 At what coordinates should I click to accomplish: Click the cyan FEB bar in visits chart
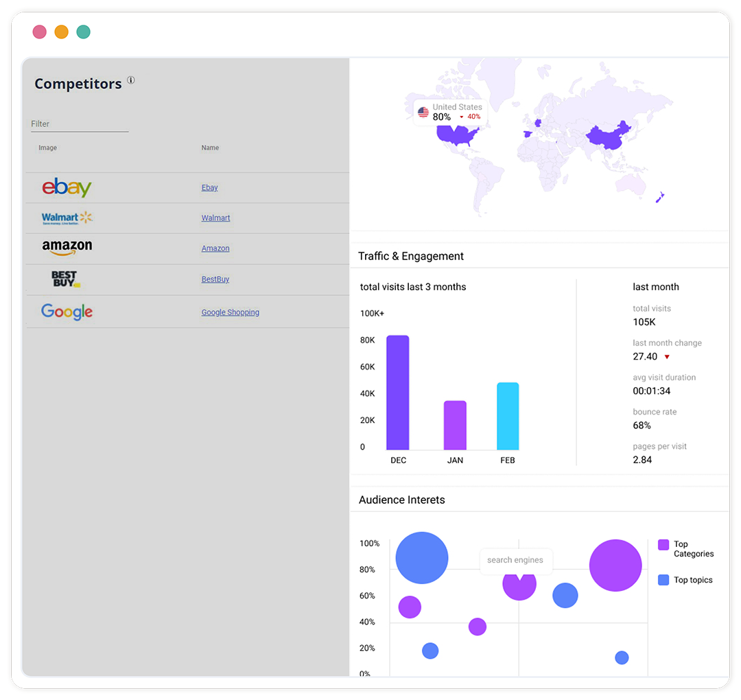(508, 416)
